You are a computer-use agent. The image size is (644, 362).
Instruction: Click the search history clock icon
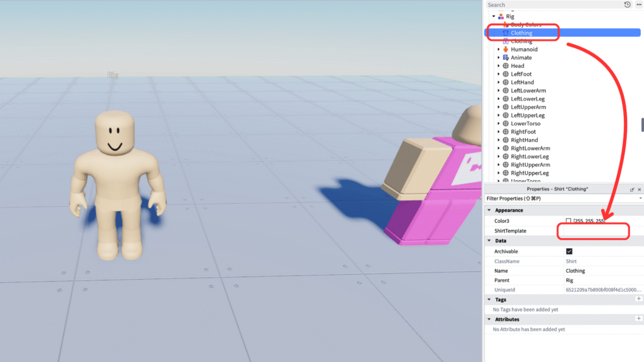point(627,4)
